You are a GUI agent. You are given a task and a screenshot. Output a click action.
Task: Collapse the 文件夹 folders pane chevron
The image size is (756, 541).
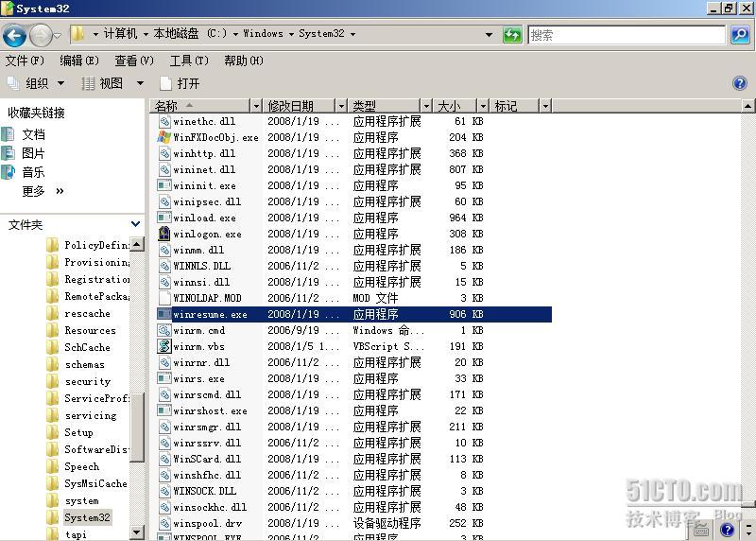[x=136, y=224]
